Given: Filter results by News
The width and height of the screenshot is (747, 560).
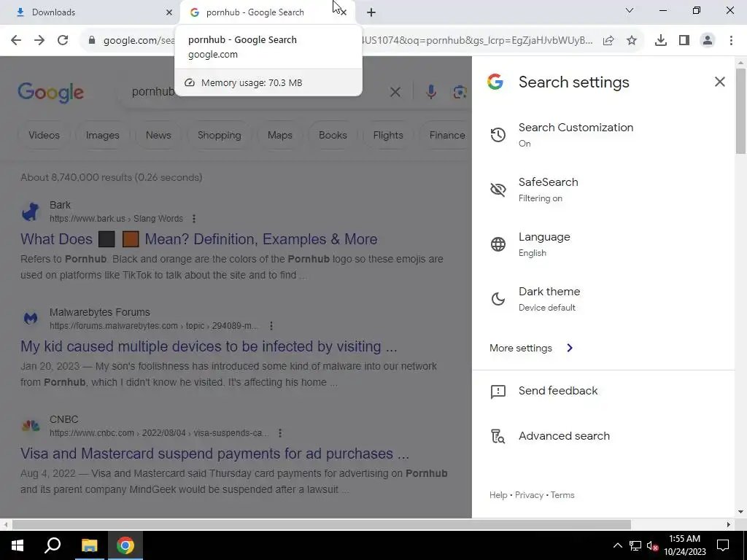Looking at the screenshot, I should (158, 135).
